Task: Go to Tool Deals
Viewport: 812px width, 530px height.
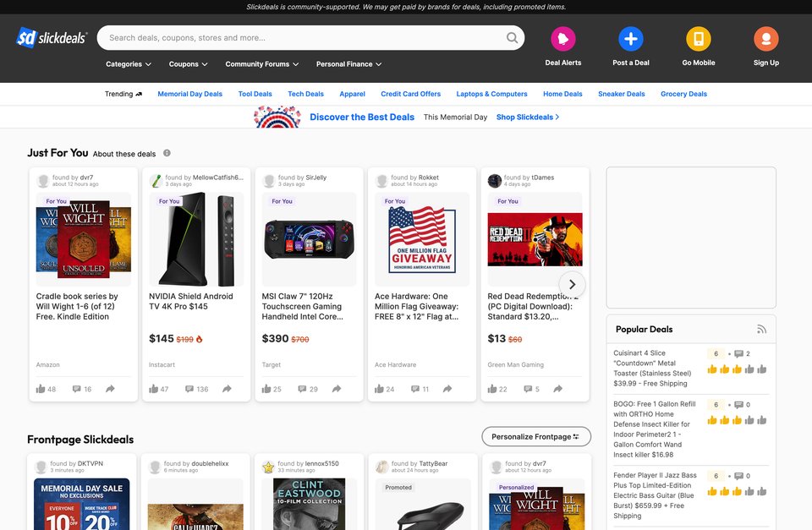Action: [x=255, y=94]
